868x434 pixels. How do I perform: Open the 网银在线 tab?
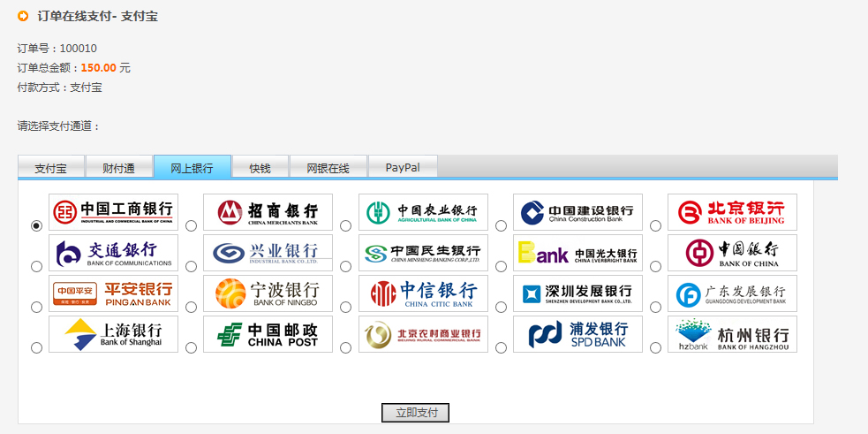328,168
